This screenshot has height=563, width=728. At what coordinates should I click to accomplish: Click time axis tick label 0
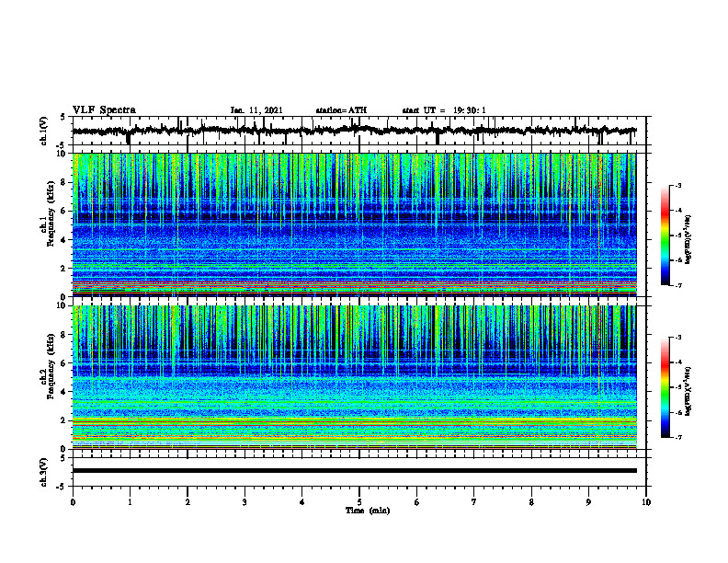point(73,502)
